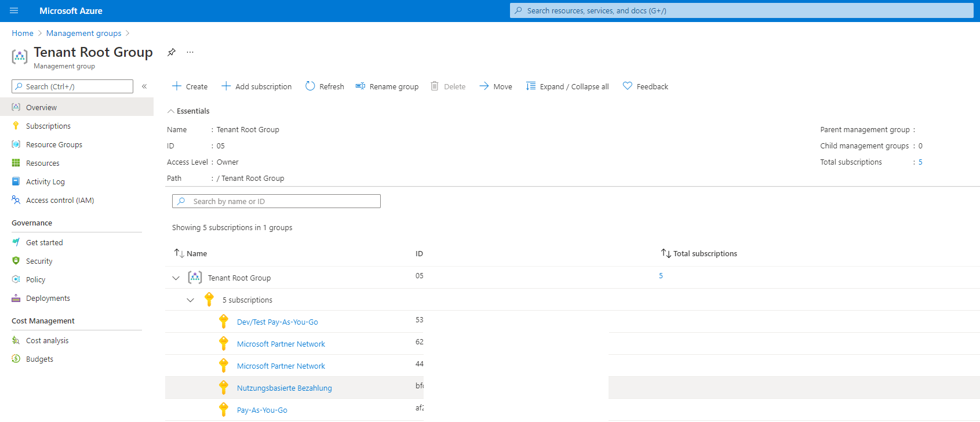Screen dimensions: 980x422
Task: Go to Management groups breadcrumb
Action: [84, 33]
